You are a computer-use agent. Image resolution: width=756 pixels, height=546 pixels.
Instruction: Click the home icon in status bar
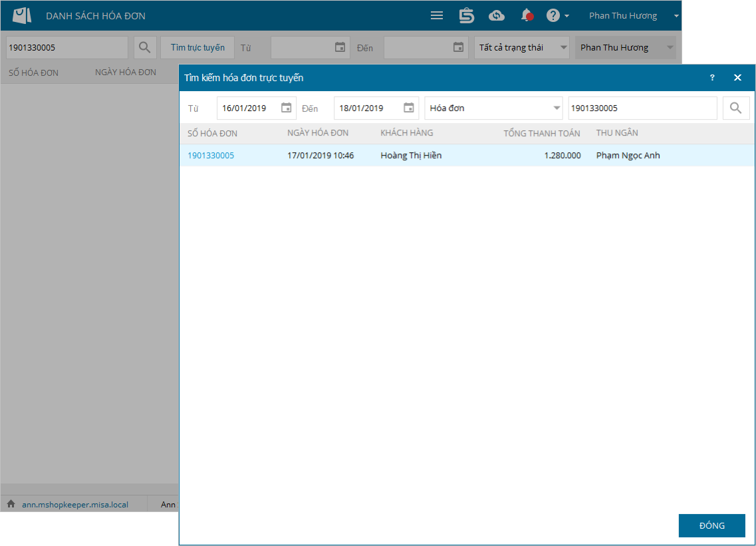pos(11,504)
